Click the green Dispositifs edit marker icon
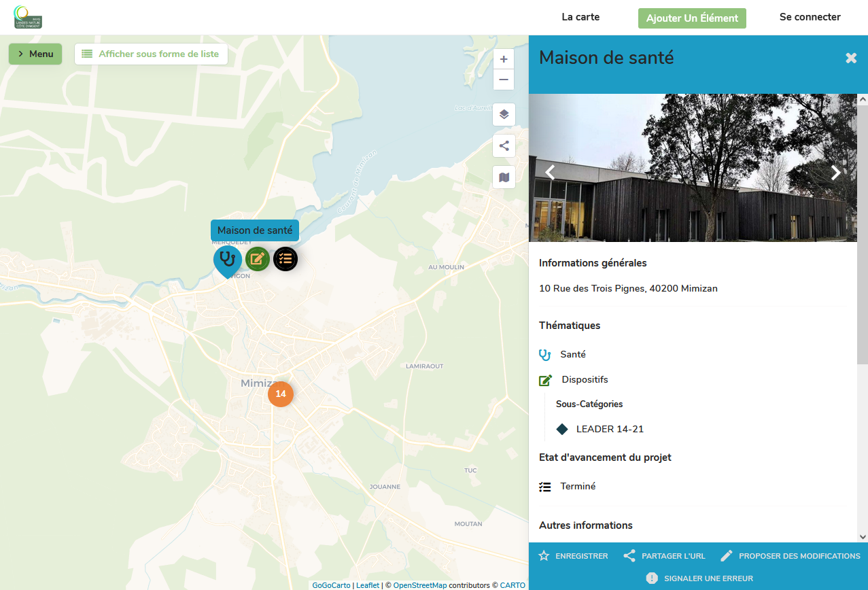868x590 pixels. click(x=258, y=259)
